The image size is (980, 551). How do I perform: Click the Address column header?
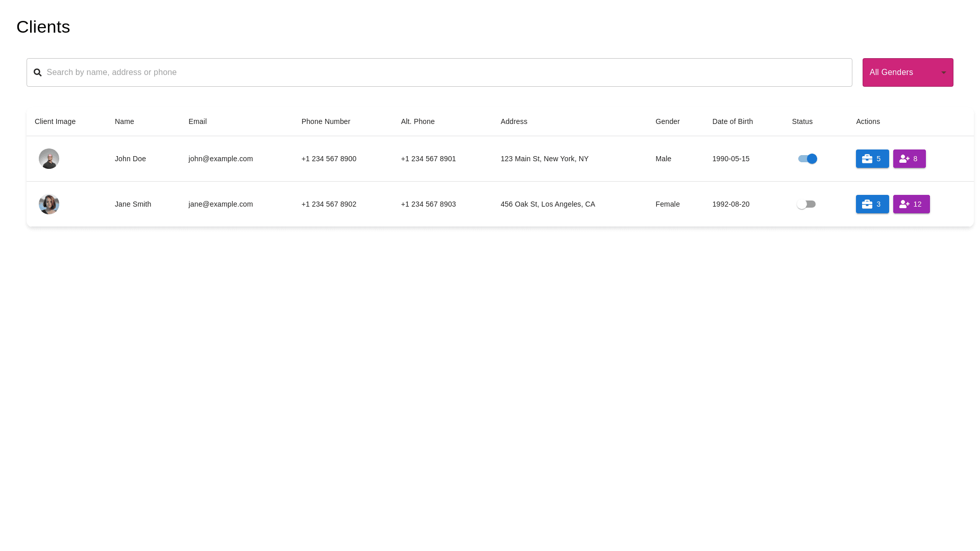pos(513,121)
